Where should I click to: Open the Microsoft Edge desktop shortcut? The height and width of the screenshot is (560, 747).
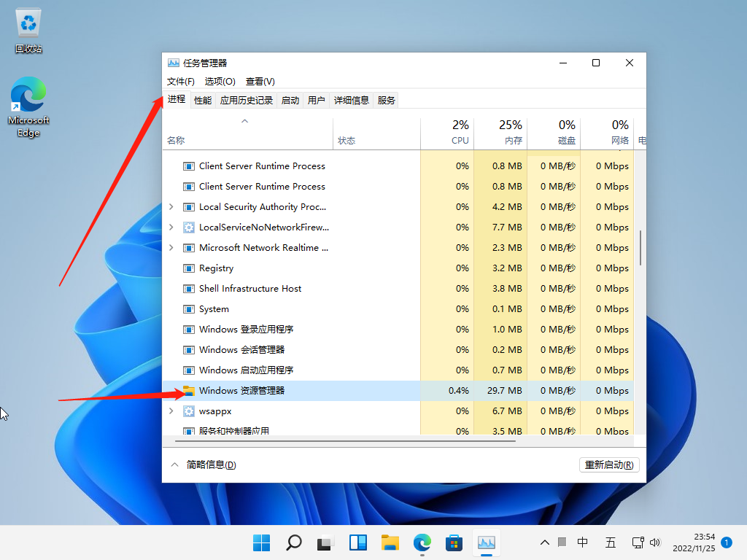pos(28,107)
